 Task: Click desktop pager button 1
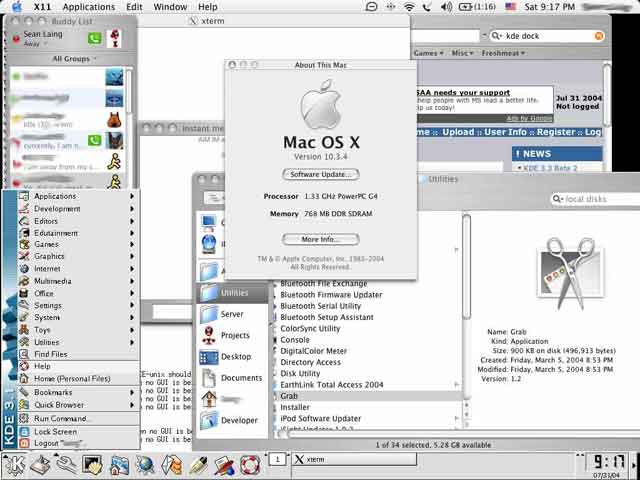[278, 459]
